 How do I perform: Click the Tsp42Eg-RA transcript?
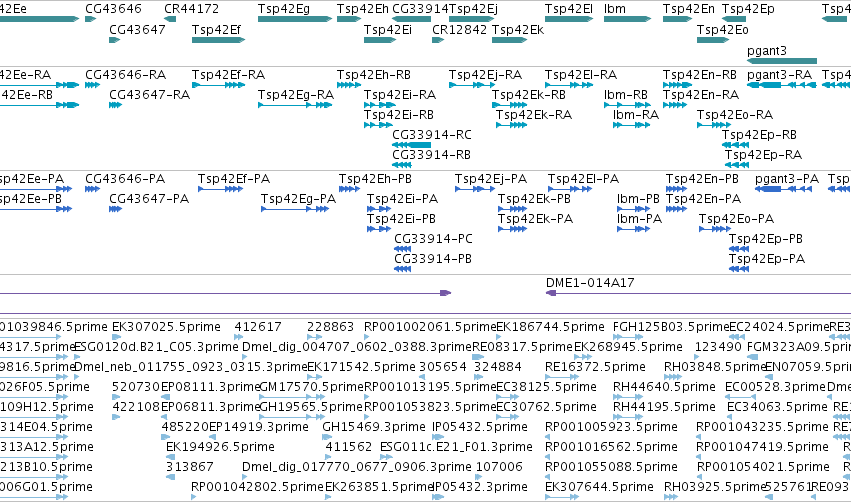295,105
